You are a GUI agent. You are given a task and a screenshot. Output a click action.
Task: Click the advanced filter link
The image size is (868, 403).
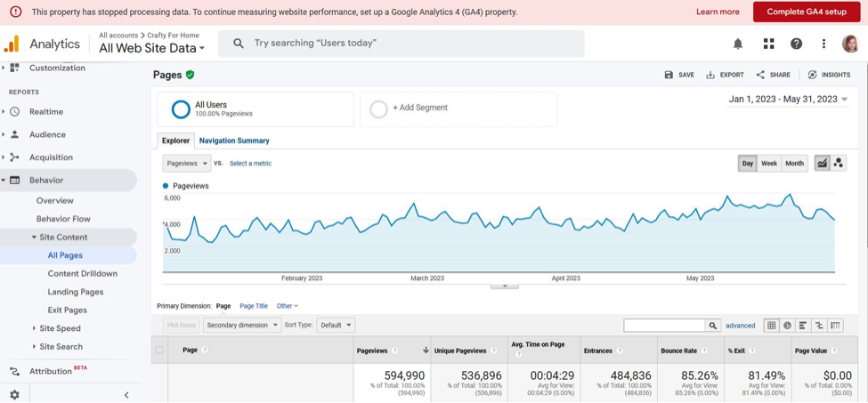click(740, 326)
